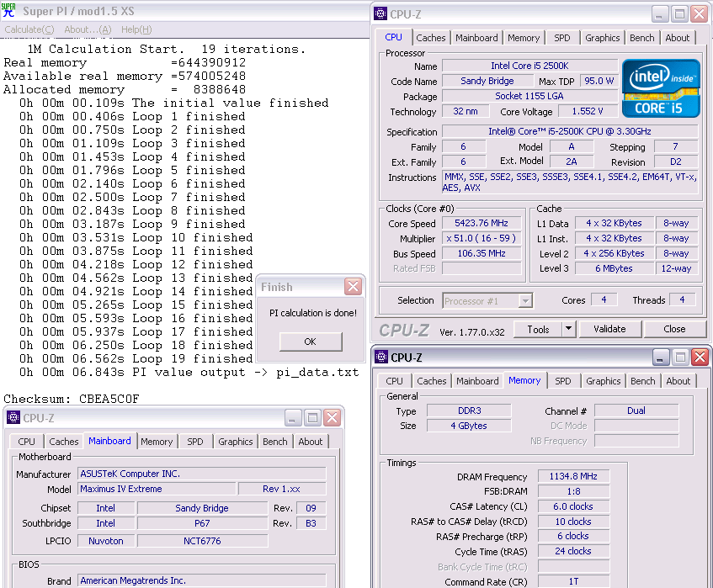Select the Graphics tab in top CPU-Z window
This screenshot has width=713, height=588.
point(602,38)
